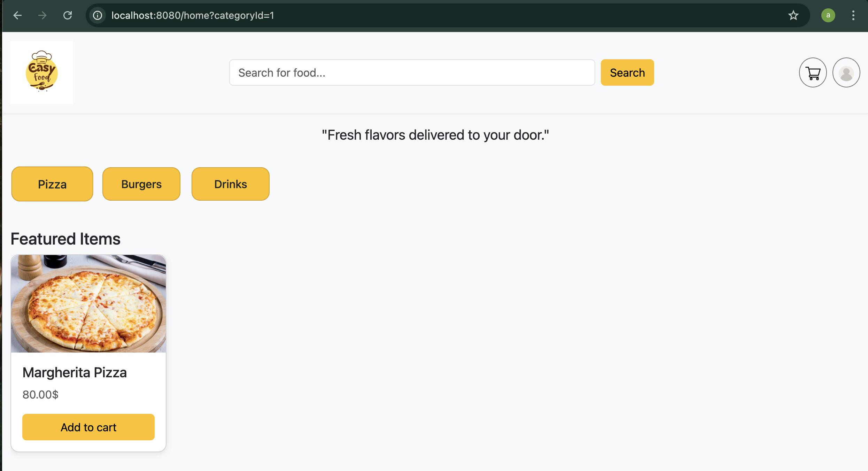Image resolution: width=868 pixels, height=471 pixels.
Task: Open the user profile avatar icon
Action: coord(846,72)
